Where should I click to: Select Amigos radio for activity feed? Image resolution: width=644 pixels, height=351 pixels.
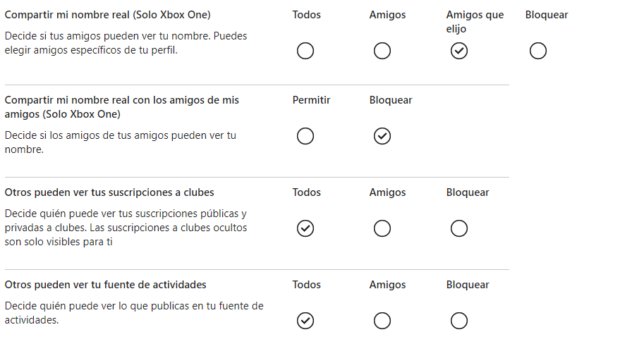click(382, 321)
